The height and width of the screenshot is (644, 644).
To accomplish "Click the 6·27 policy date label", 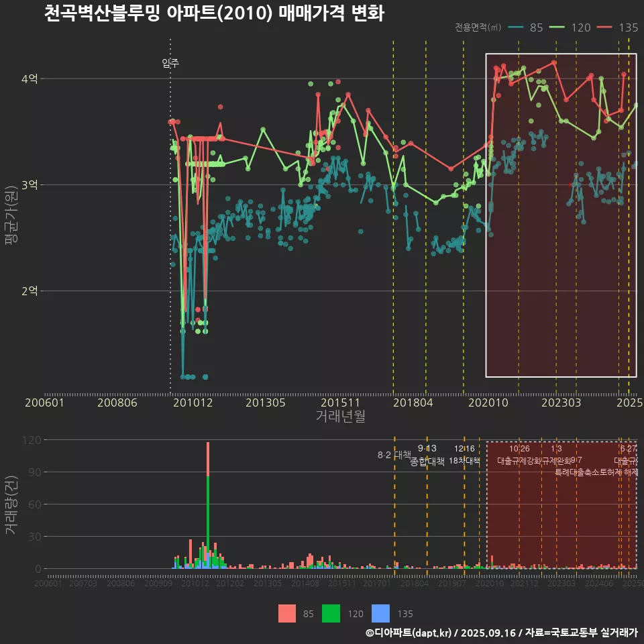I will point(629,449).
